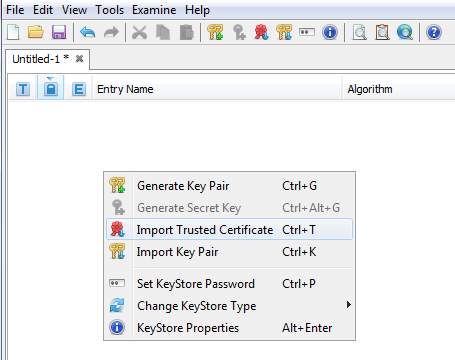Open the View menu
The image size is (455, 360).
click(x=74, y=10)
